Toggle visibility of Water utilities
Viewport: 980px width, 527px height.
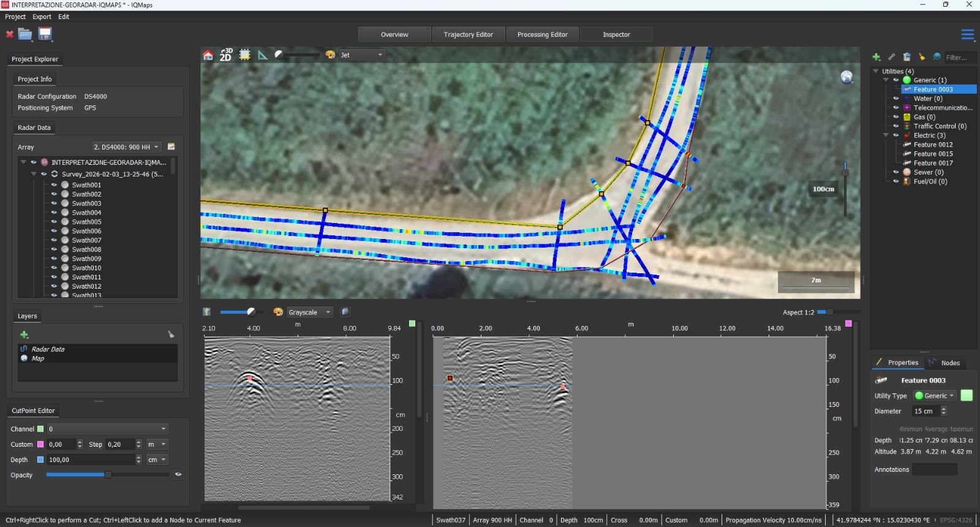click(896, 98)
